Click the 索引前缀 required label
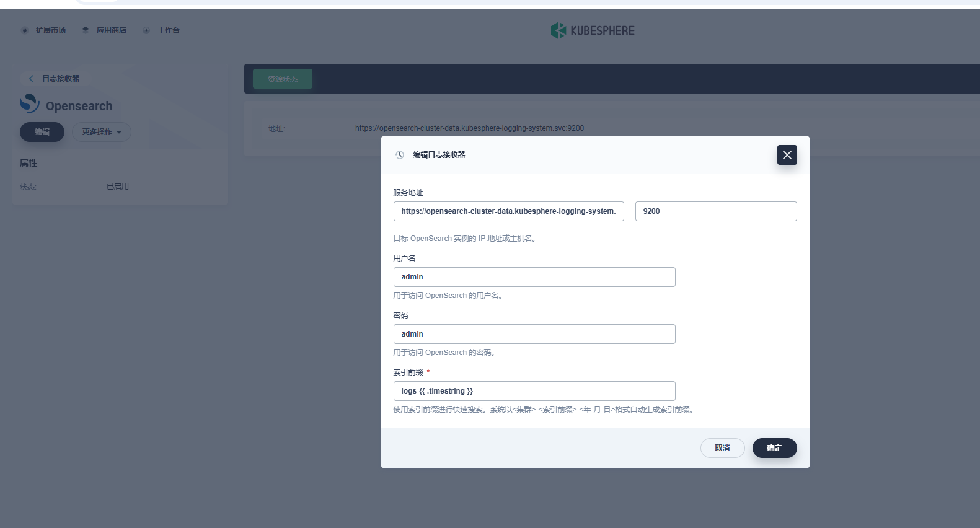Image resolution: width=980 pixels, height=528 pixels. tap(412, 372)
